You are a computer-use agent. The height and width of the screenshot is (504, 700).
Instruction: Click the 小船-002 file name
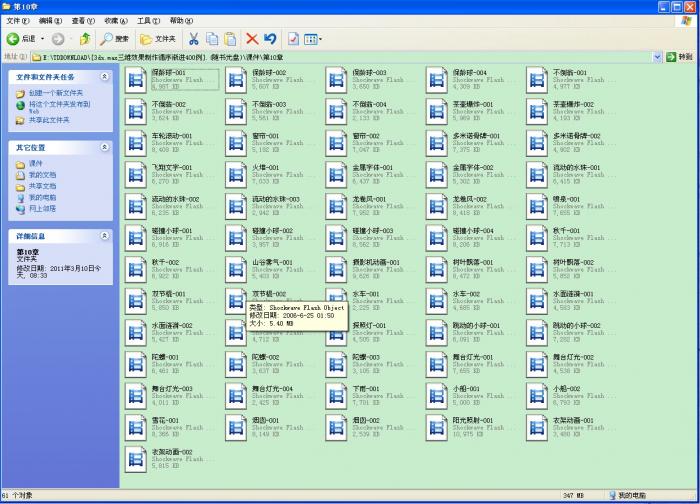point(567,389)
